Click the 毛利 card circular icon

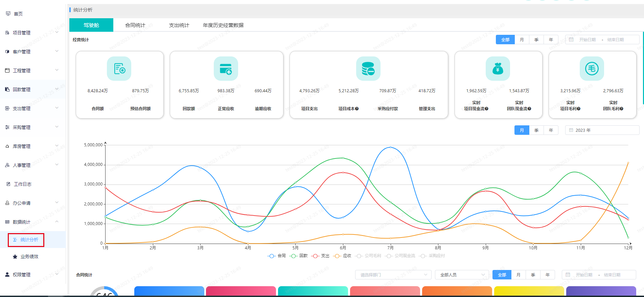[x=592, y=69]
